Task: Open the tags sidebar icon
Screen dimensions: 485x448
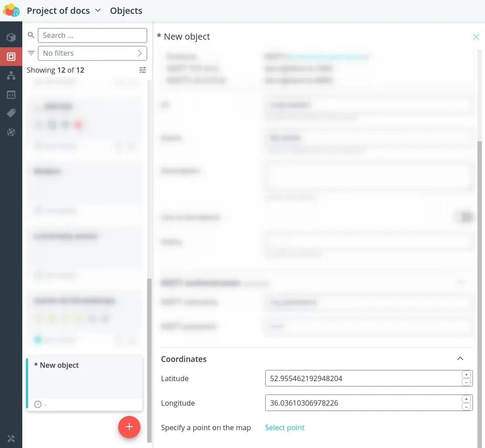Action: pyautogui.click(x=11, y=113)
